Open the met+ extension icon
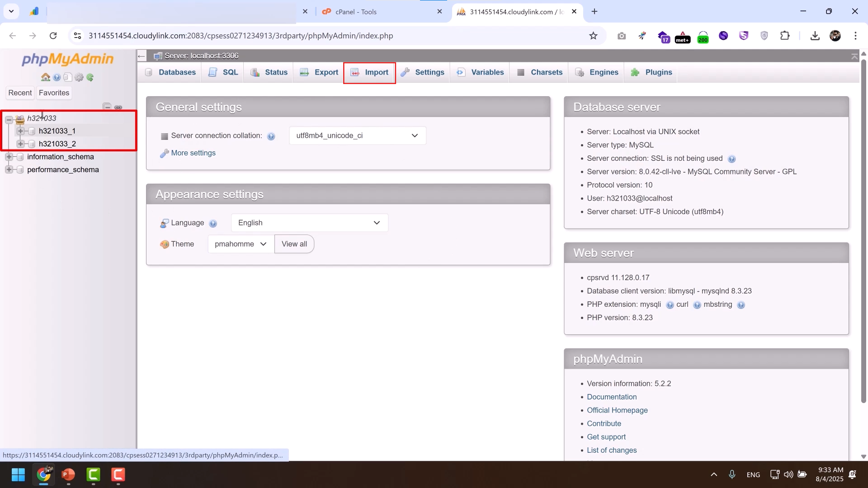 [x=683, y=37]
